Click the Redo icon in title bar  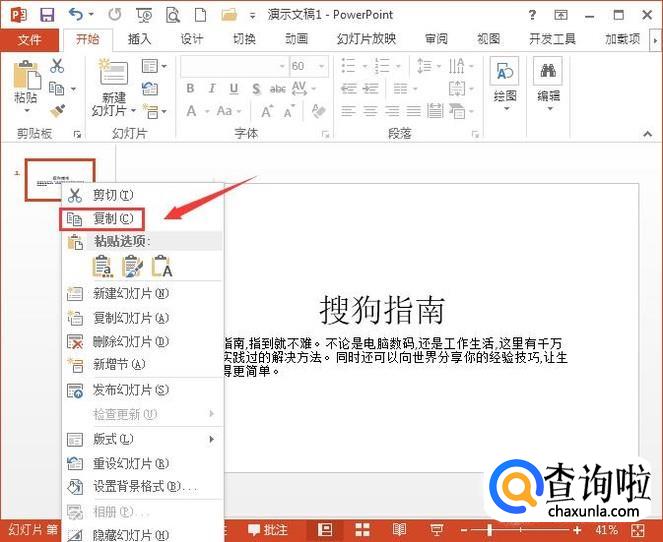(x=115, y=15)
